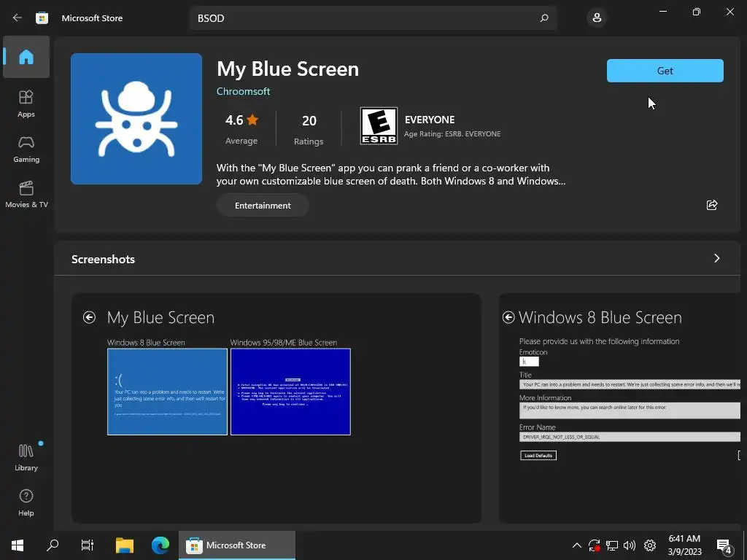This screenshot has width=747, height=560.
Task: Click the orange rating star
Action: (252, 120)
